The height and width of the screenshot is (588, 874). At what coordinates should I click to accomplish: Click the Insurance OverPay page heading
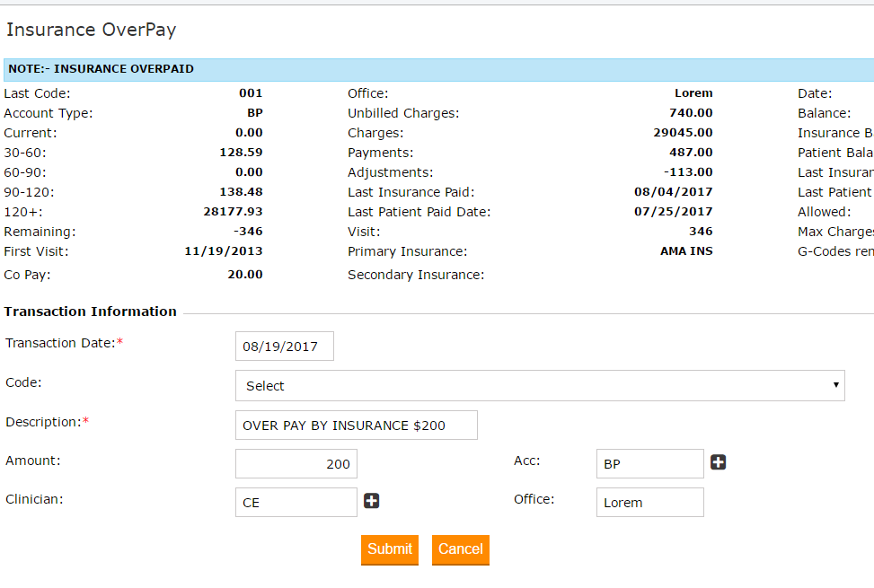coord(91,30)
